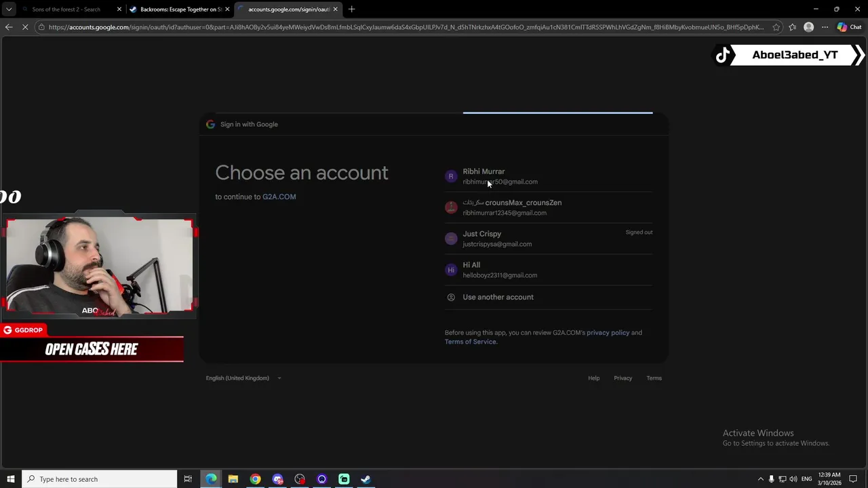
Task: Close the accounts.google.com tab
Action: coord(335,9)
